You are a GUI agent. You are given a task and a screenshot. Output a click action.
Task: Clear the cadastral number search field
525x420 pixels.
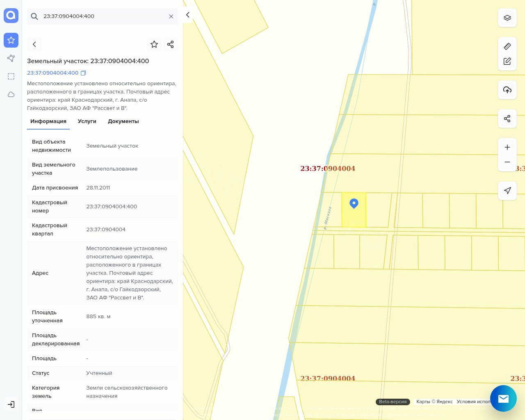coord(171,16)
